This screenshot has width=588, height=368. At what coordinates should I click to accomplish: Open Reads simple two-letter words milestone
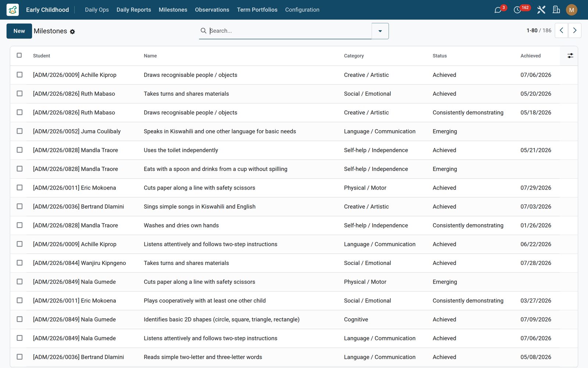(x=203, y=357)
